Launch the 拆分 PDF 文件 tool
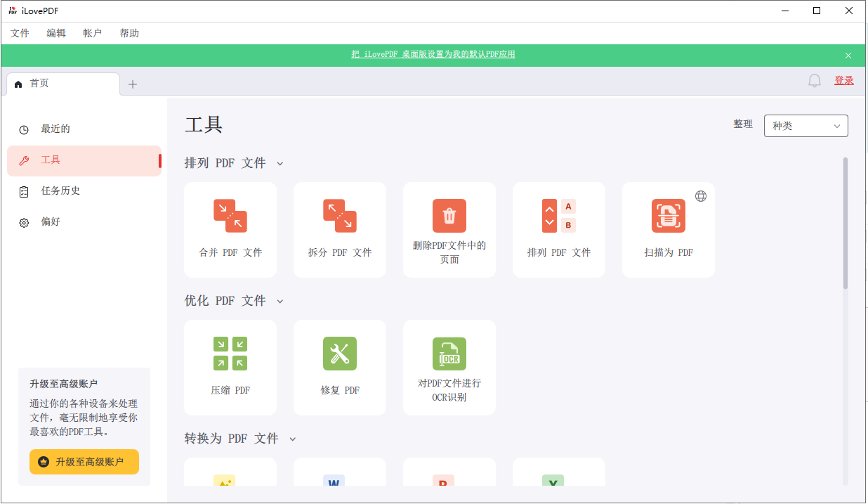This screenshot has width=868, height=504. (340, 230)
